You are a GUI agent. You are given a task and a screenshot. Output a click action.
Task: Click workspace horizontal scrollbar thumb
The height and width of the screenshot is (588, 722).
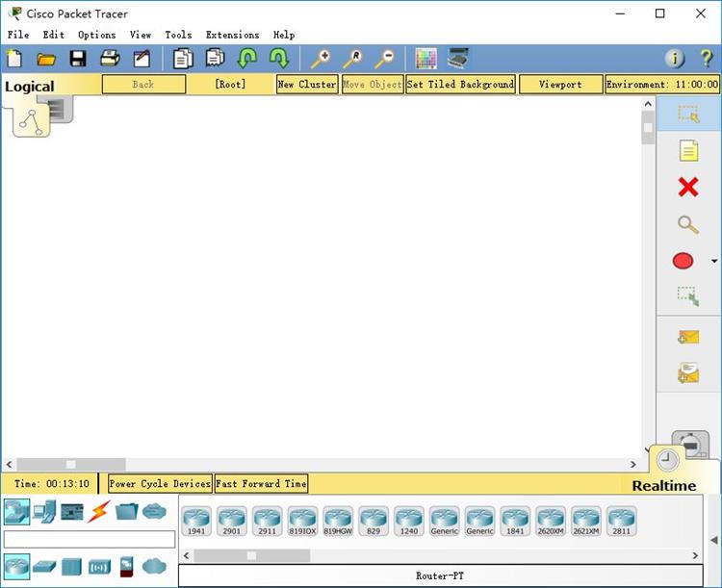click(x=71, y=464)
